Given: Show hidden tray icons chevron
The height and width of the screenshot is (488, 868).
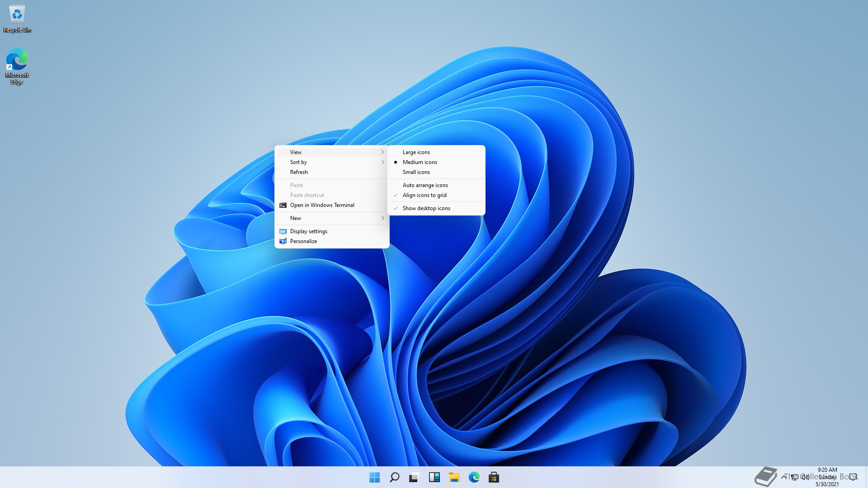Looking at the screenshot, I should click(783, 477).
